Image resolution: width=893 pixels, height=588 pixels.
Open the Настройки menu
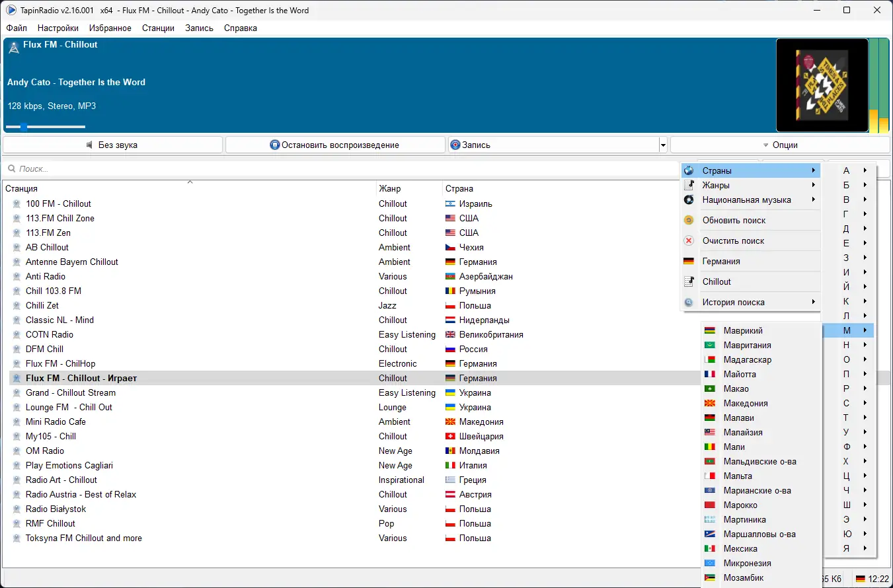point(58,28)
